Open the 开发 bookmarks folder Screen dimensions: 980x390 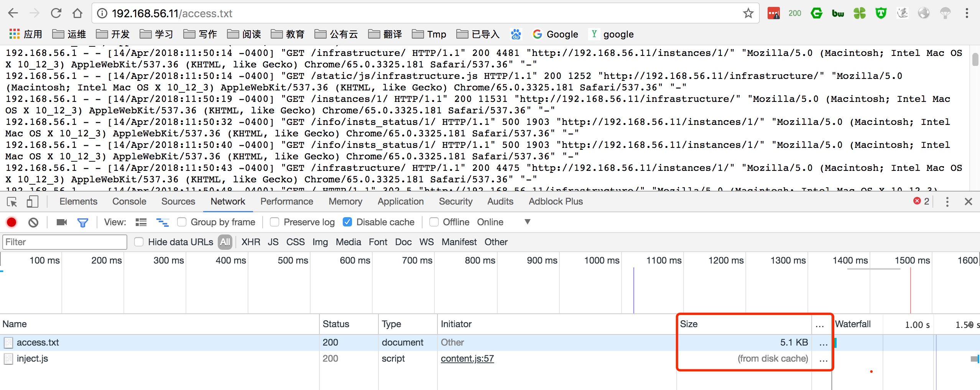coord(113,34)
